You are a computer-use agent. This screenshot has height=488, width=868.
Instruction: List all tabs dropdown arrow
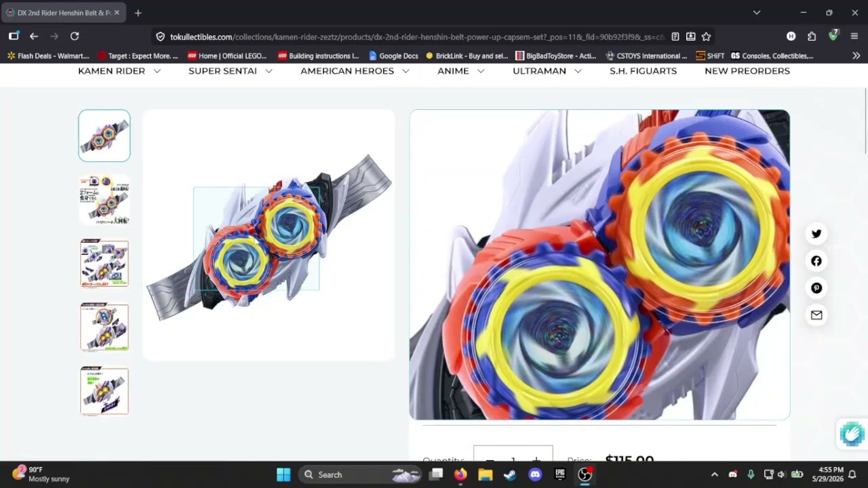pos(757,13)
